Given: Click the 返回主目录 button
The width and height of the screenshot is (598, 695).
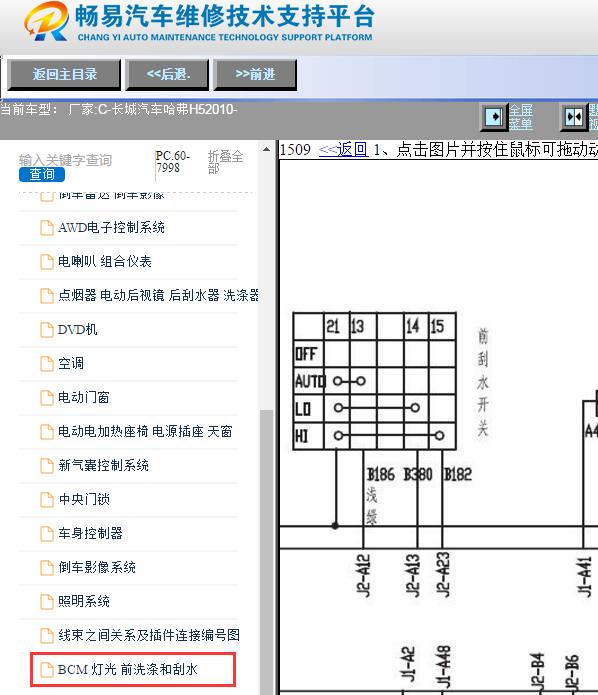Looking at the screenshot, I should tap(64, 74).
